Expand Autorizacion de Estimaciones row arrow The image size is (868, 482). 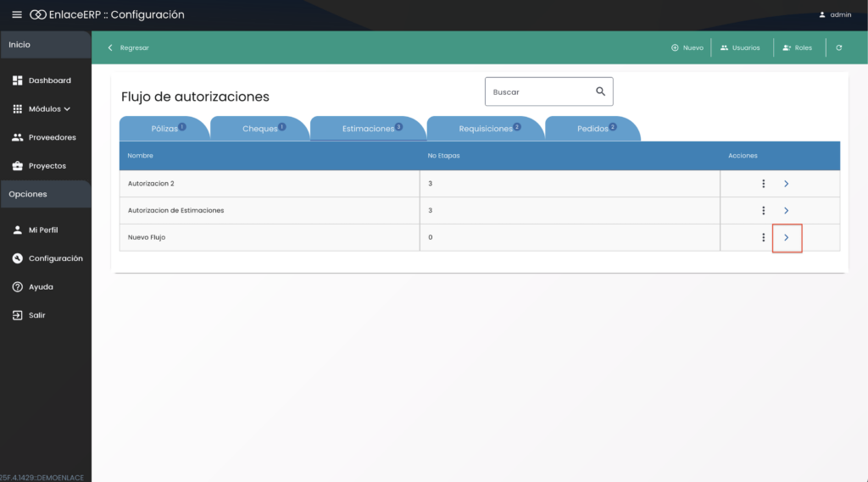(x=786, y=210)
